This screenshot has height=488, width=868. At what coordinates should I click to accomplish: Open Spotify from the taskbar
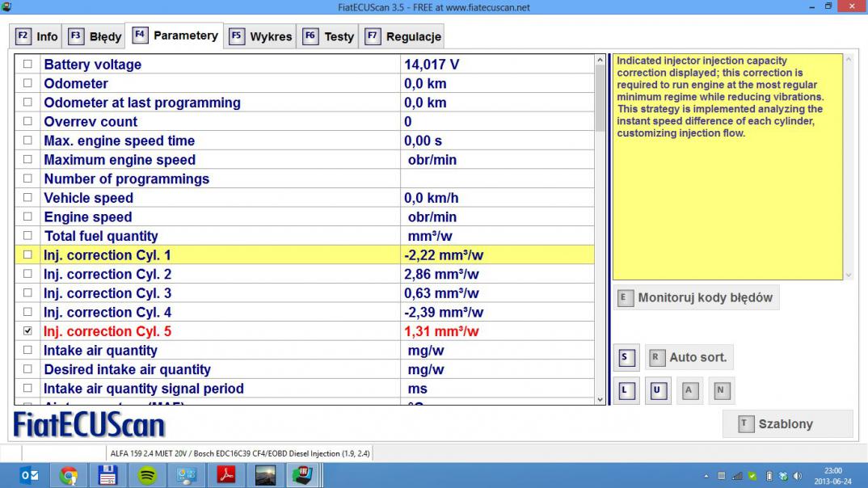coord(147,476)
